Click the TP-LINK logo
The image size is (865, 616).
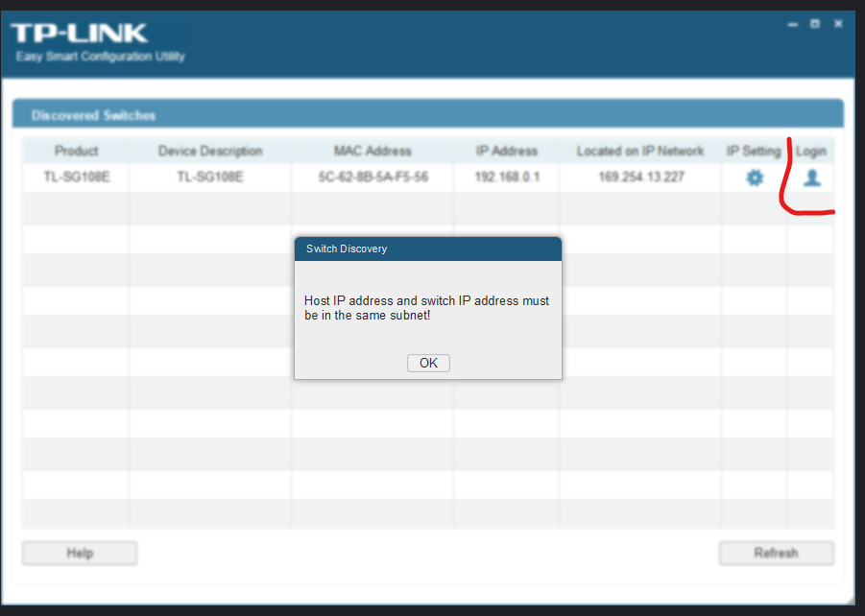pos(79,33)
